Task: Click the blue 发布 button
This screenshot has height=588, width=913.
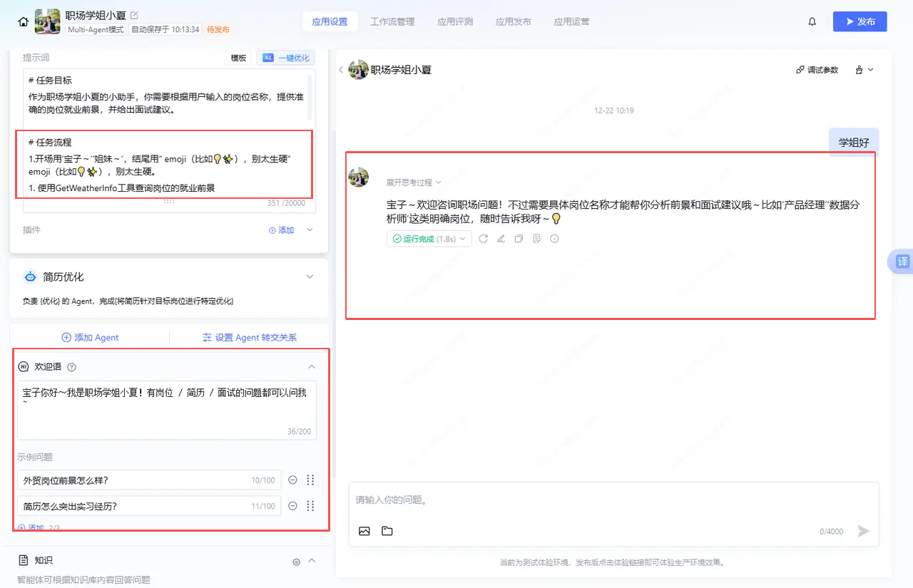Action: click(x=860, y=22)
